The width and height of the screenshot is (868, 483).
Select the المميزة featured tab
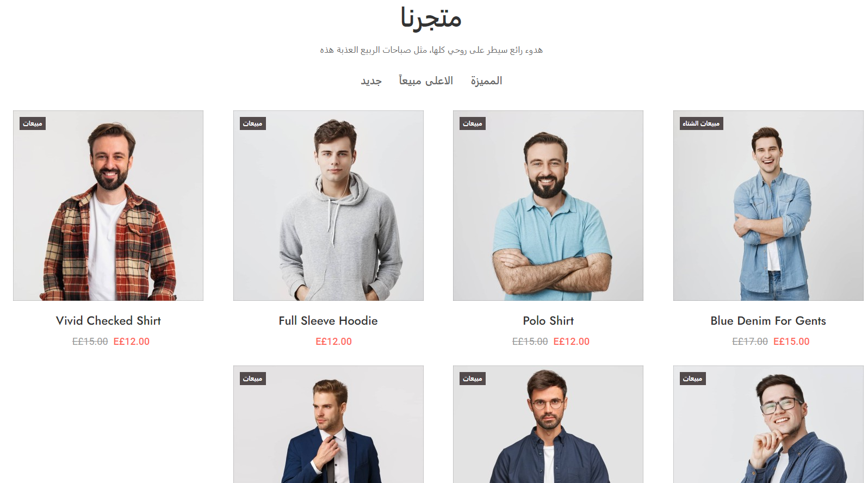pyautogui.click(x=486, y=81)
